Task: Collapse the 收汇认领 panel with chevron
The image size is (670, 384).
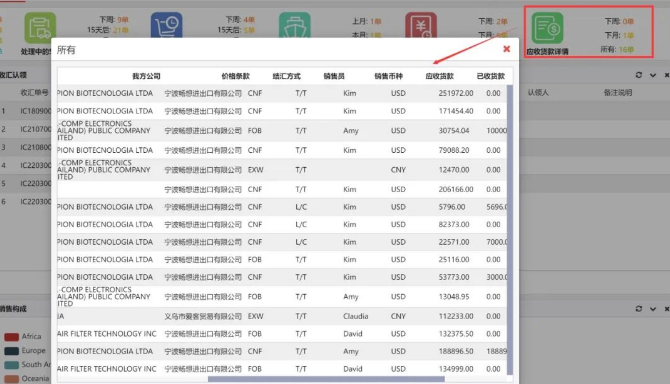Action: (x=653, y=75)
